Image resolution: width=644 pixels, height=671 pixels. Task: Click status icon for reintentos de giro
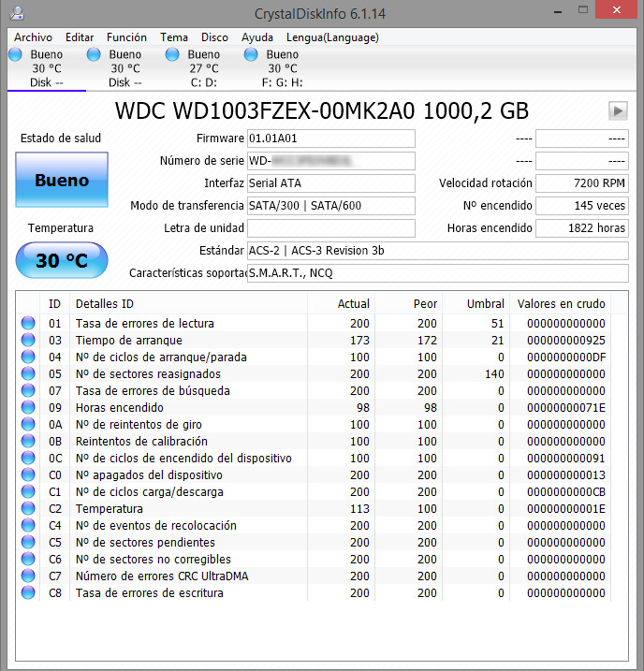coord(28,424)
